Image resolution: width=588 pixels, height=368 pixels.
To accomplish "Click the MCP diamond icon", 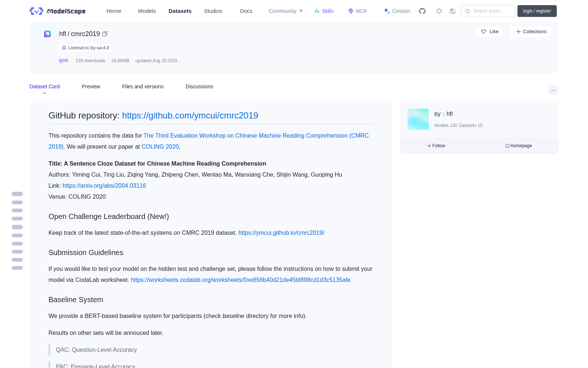I will 351,11.
